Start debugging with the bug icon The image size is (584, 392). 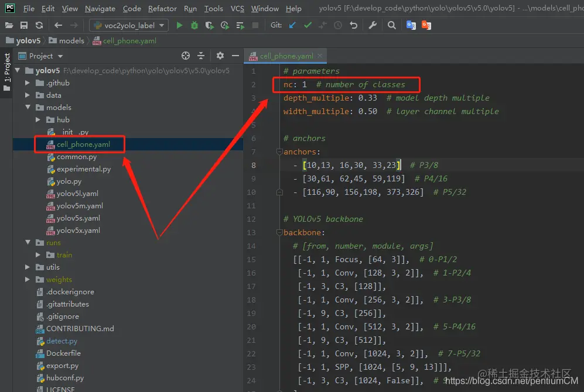tap(194, 25)
